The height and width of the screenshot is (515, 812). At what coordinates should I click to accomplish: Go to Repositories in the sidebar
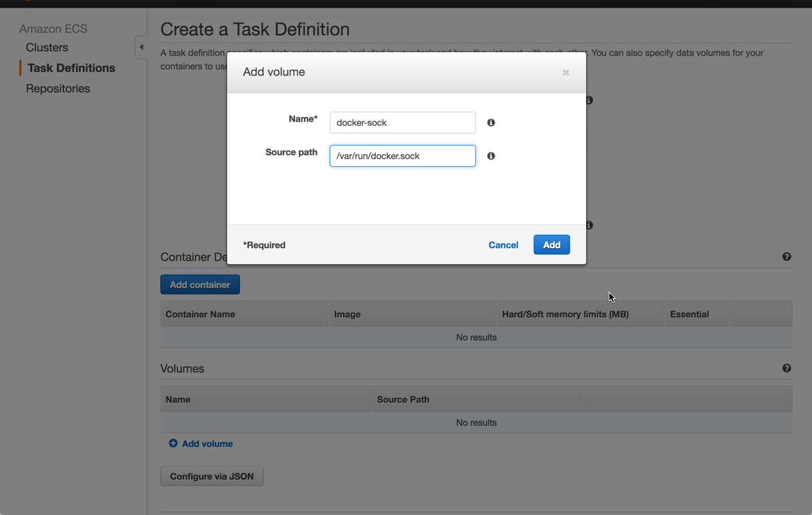point(58,89)
